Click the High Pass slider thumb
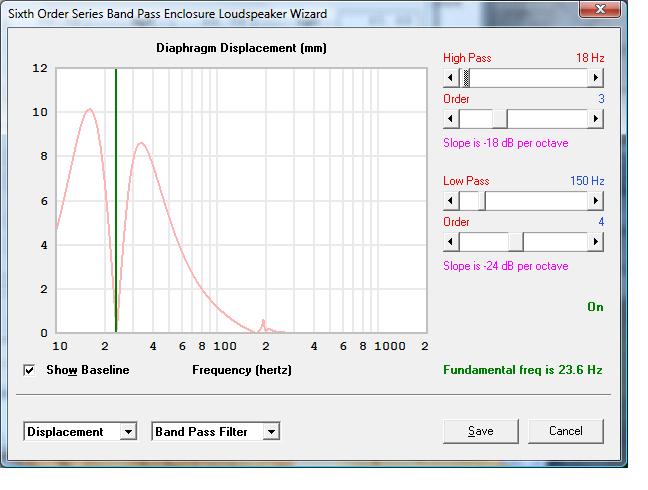 [x=466, y=78]
